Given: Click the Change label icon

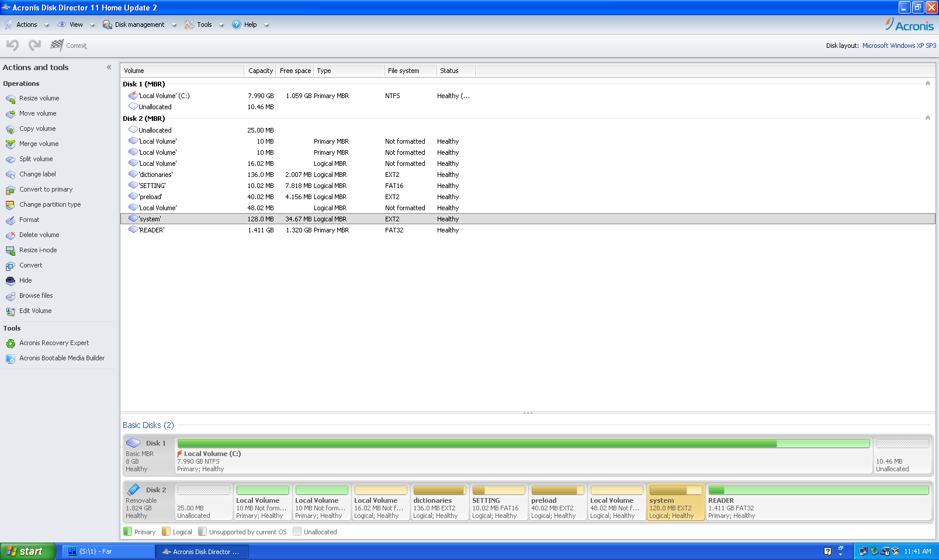Looking at the screenshot, I should (x=10, y=175).
